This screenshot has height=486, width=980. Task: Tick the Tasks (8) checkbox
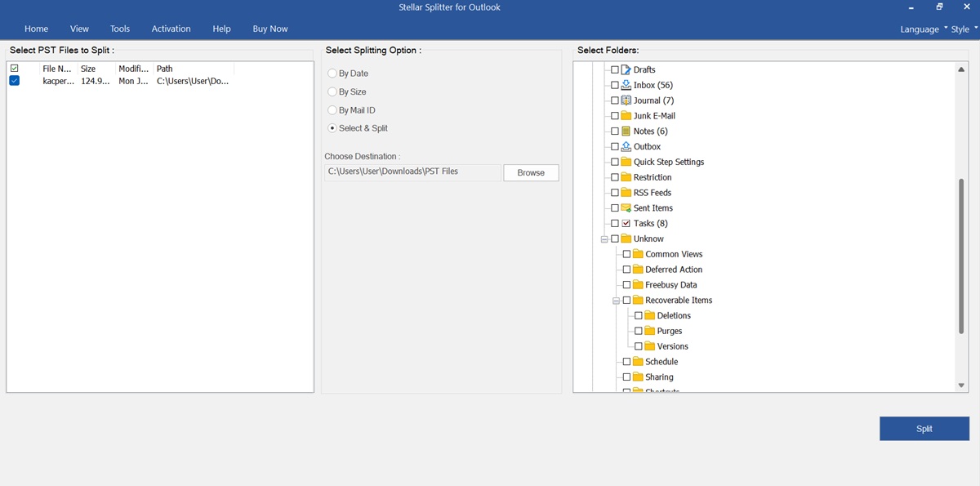615,224
